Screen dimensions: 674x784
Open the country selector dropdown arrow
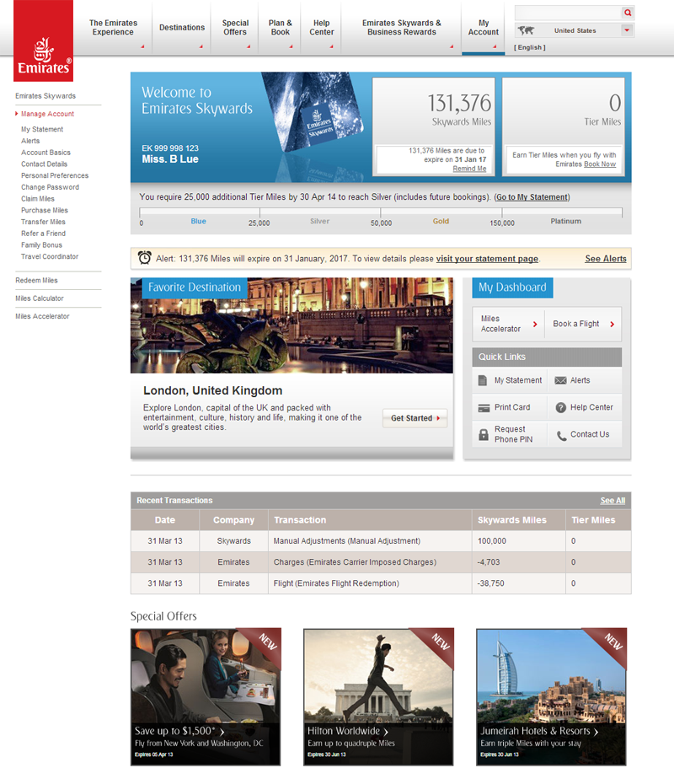coord(627,30)
